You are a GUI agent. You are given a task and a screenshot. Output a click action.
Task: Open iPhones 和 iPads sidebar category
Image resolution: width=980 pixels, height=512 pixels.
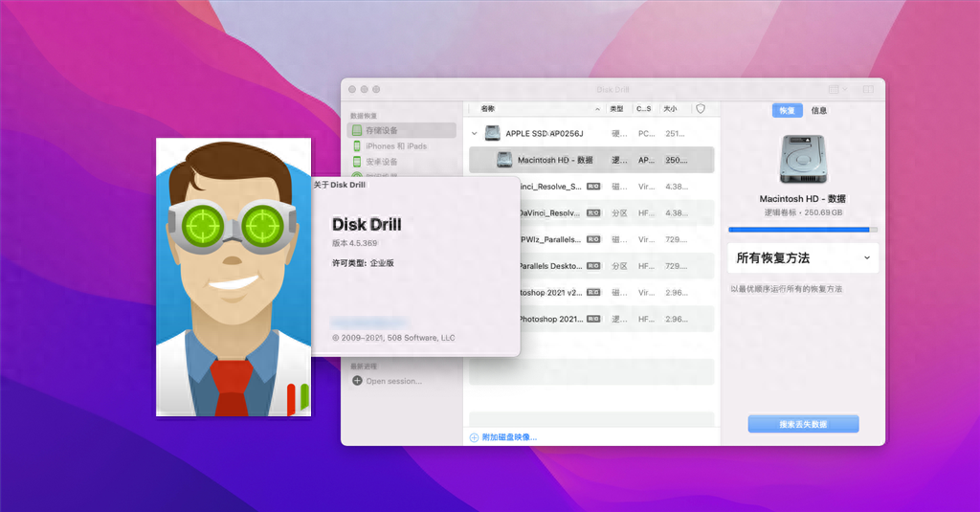pos(395,146)
